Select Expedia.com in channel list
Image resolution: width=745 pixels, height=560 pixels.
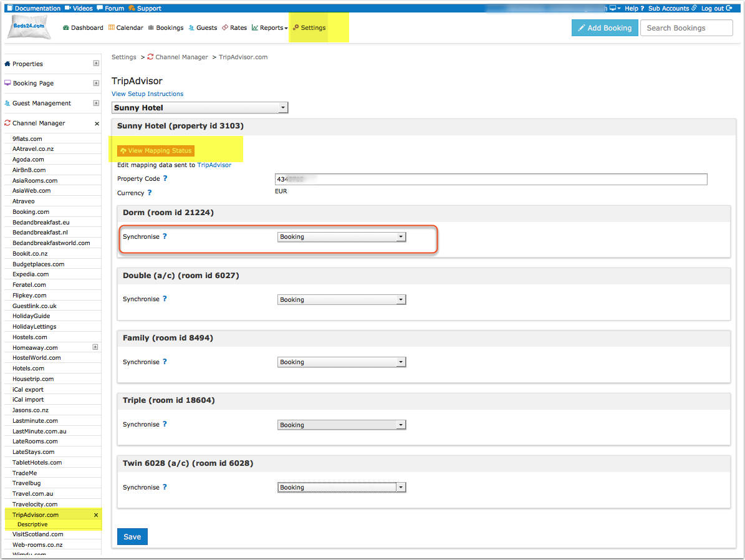point(31,274)
